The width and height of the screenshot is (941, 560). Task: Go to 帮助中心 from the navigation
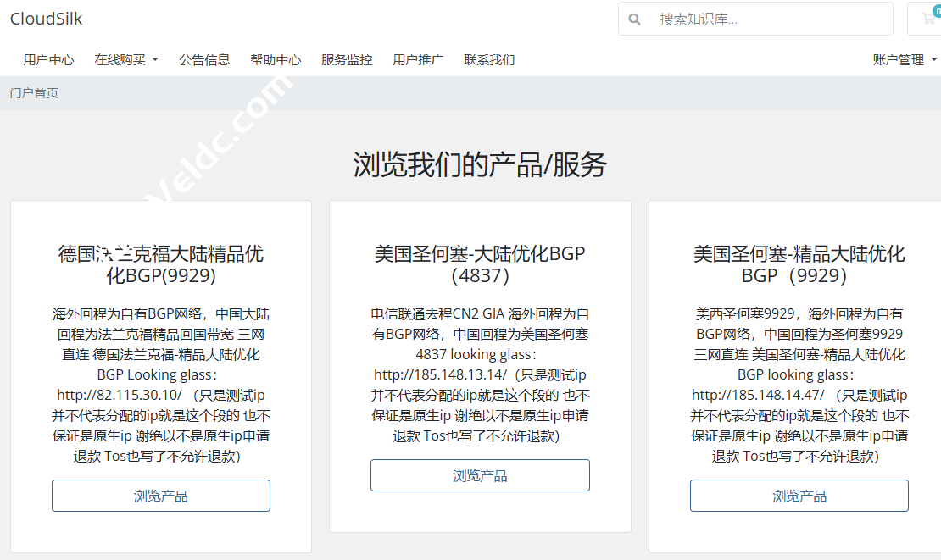coord(276,59)
